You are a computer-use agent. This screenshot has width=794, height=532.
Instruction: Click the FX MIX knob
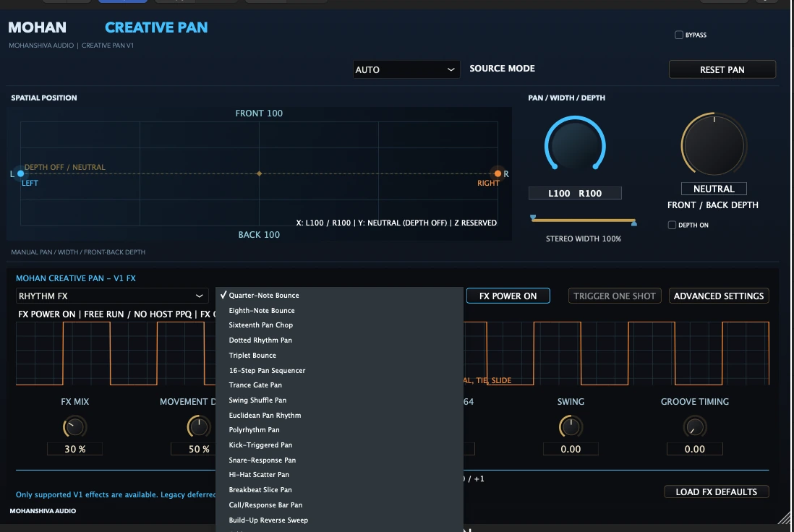pos(74,427)
